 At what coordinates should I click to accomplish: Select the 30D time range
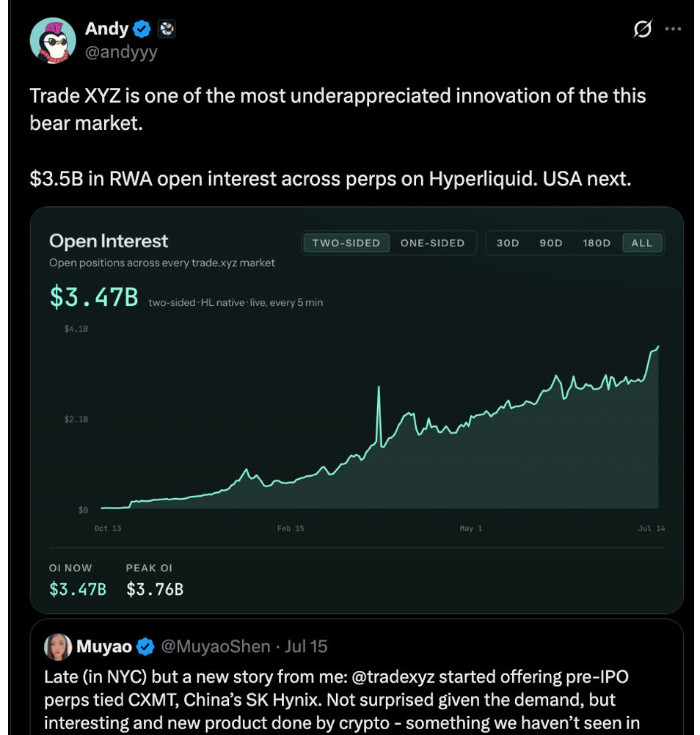(508, 243)
